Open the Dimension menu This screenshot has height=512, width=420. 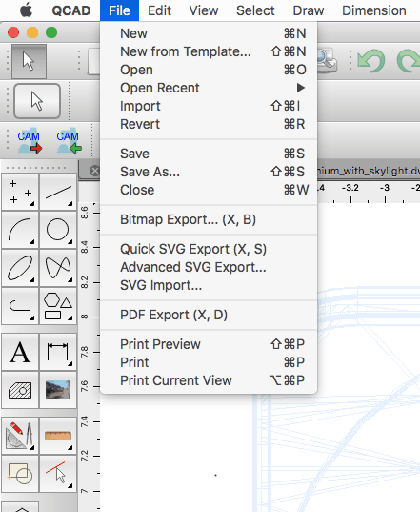click(x=374, y=10)
